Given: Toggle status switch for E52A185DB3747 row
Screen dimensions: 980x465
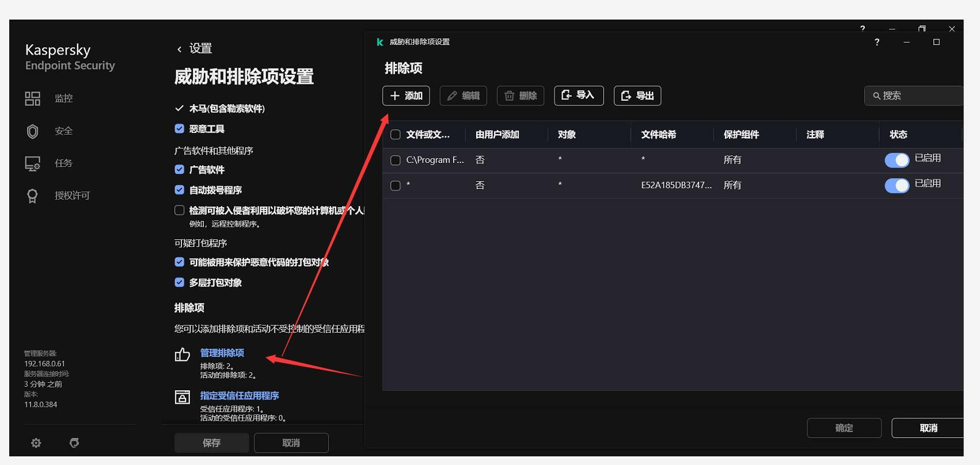Looking at the screenshot, I should click(897, 185).
